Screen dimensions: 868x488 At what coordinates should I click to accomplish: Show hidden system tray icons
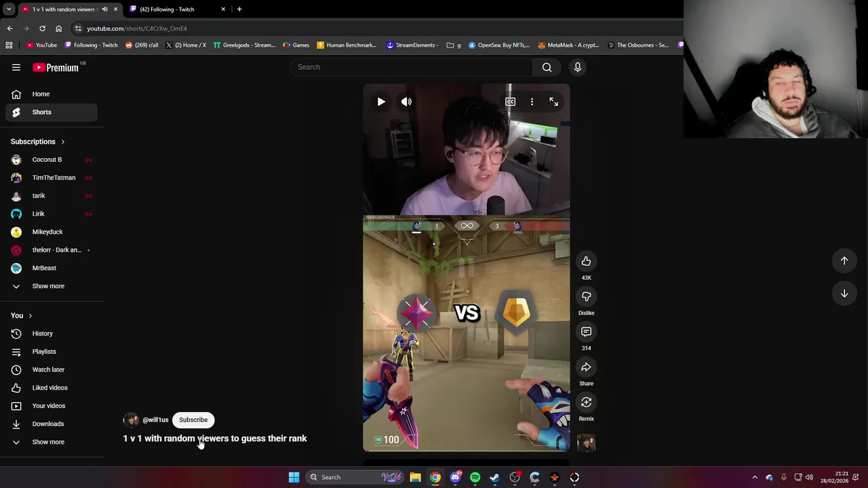pyautogui.click(x=755, y=477)
